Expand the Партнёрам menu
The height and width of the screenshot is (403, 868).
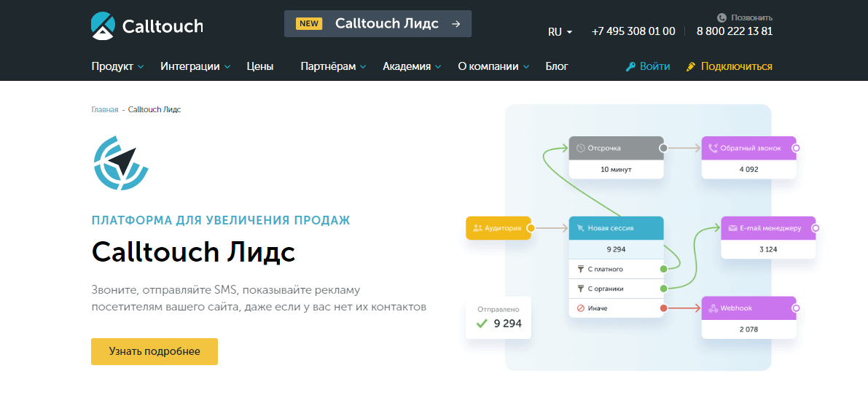[x=333, y=66]
